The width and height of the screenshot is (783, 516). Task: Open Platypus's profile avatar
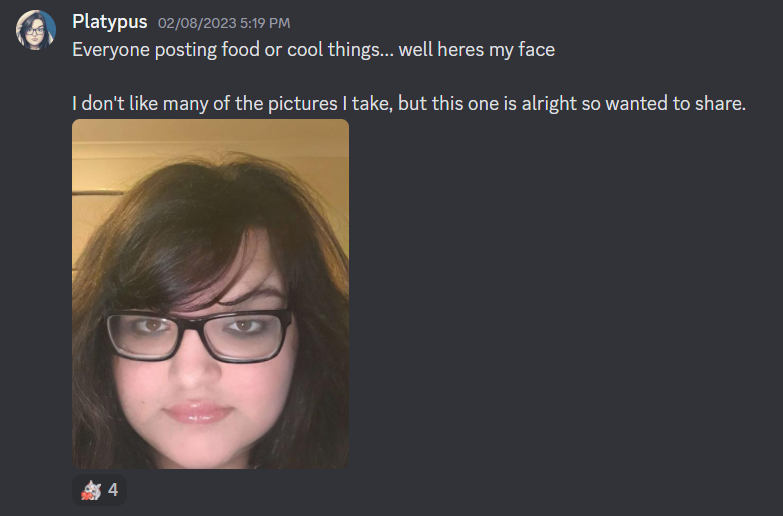point(35,30)
